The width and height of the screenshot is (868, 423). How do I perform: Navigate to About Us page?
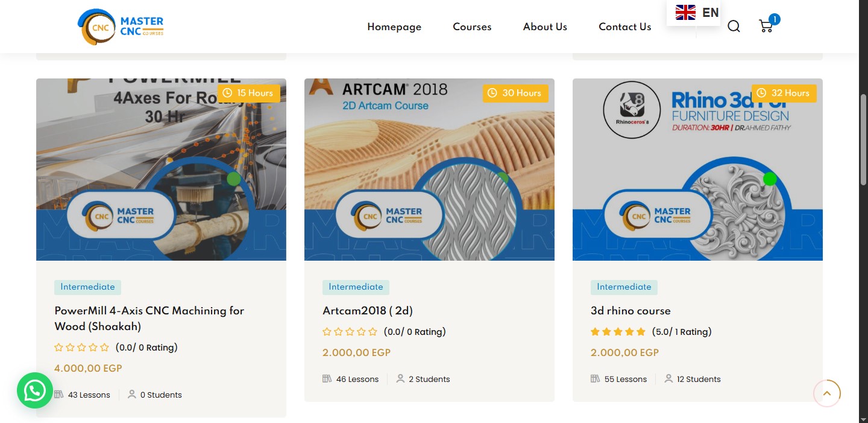(x=545, y=27)
